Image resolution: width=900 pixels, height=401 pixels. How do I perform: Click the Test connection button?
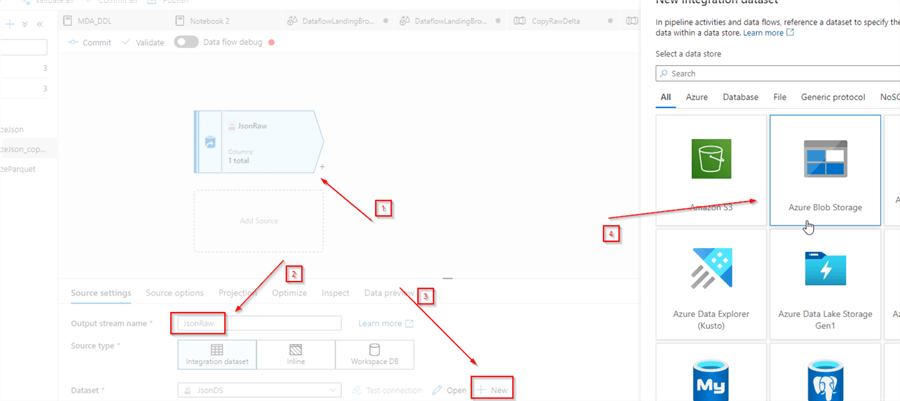(x=386, y=390)
